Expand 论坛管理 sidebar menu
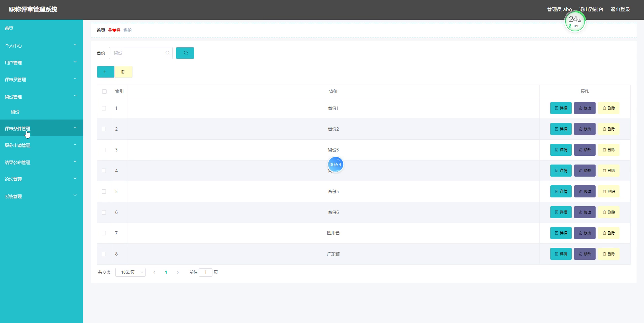Image resolution: width=644 pixels, height=323 pixels. point(41,179)
